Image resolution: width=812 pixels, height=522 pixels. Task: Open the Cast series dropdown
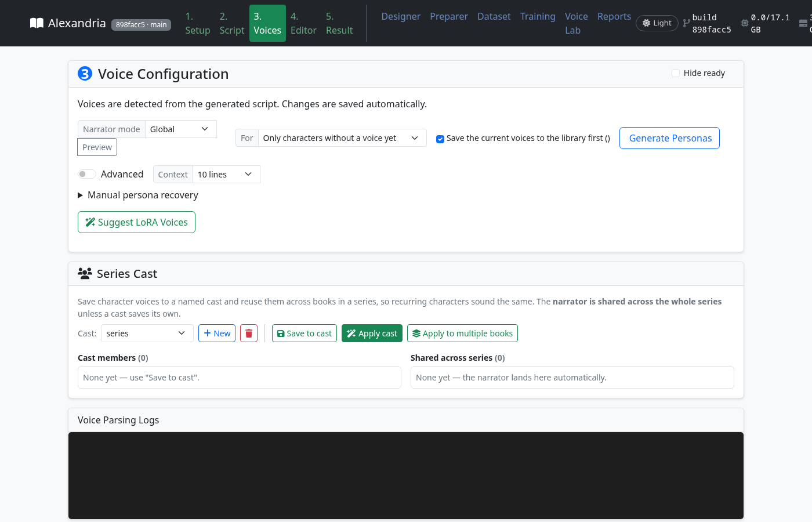click(147, 333)
